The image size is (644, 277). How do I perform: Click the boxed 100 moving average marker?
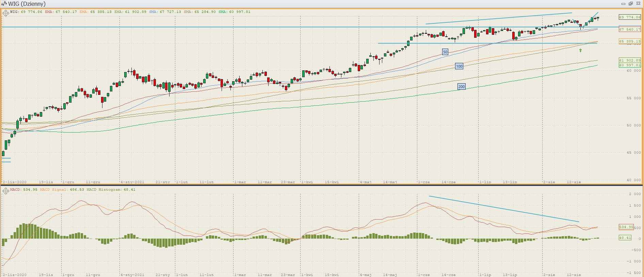[459, 66]
